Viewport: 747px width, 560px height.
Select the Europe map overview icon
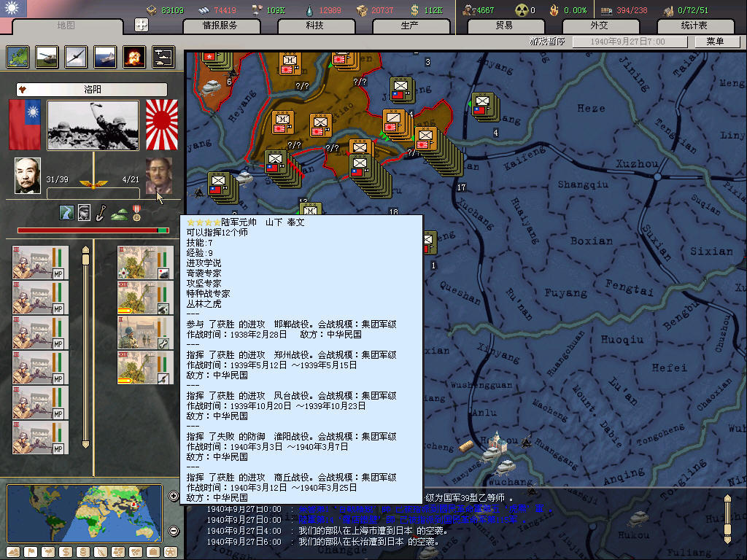coord(18,57)
